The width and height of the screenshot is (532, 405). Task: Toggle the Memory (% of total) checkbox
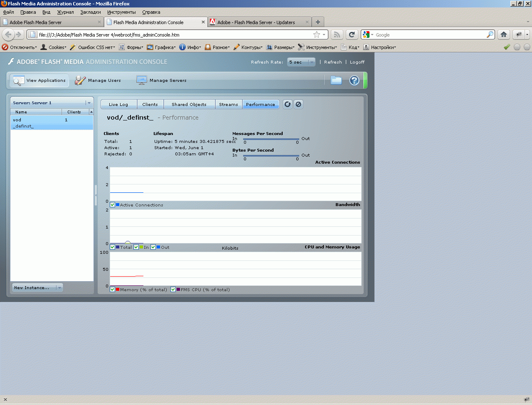point(113,290)
